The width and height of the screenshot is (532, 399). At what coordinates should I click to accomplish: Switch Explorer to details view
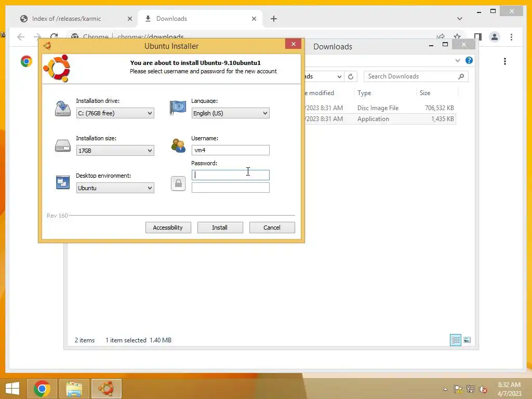(455, 340)
